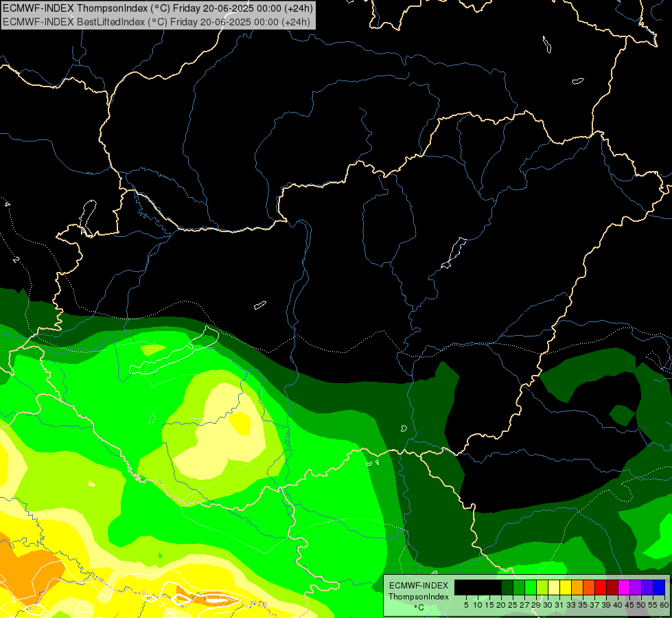
Task: Click the legend tick value '31'
Action: [559, 605]
